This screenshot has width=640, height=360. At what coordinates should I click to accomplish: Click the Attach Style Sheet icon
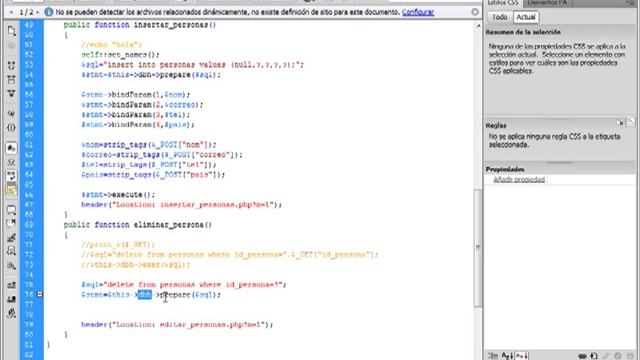(x=582, y=356)
